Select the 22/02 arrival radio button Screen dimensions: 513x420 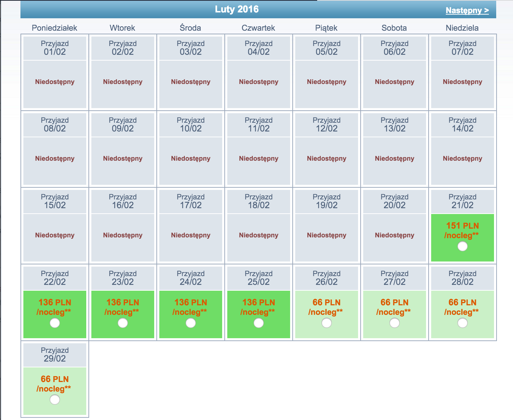(55, 323)
